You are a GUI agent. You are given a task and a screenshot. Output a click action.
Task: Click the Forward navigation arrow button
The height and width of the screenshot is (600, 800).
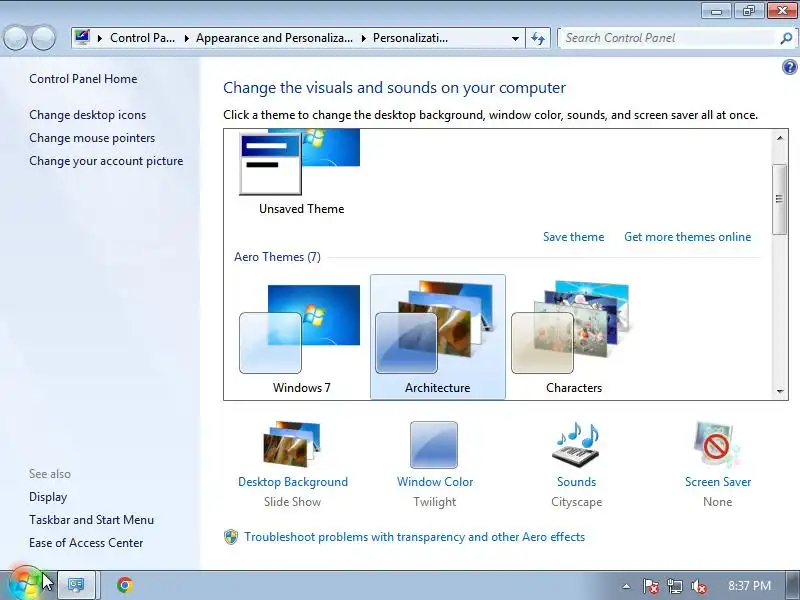[44, 38]
